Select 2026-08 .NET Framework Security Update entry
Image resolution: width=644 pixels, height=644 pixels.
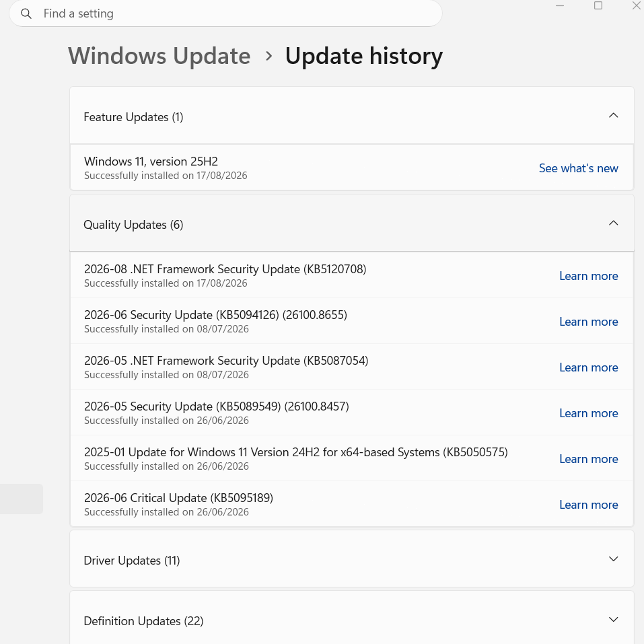click(352, 275)
